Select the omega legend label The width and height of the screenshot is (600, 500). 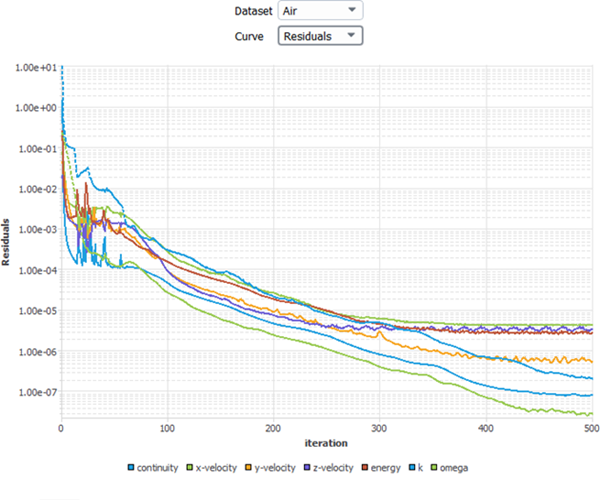click(x=453, y=468)
